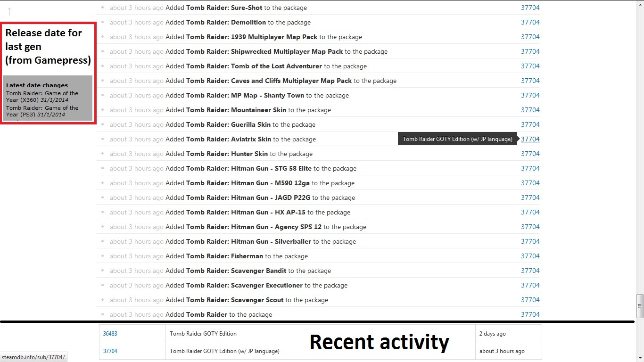Click Tomb Raider: Caves and Cliffs Multiplayer Map Pack
This screenshot has height=362, width=644.
269,81
